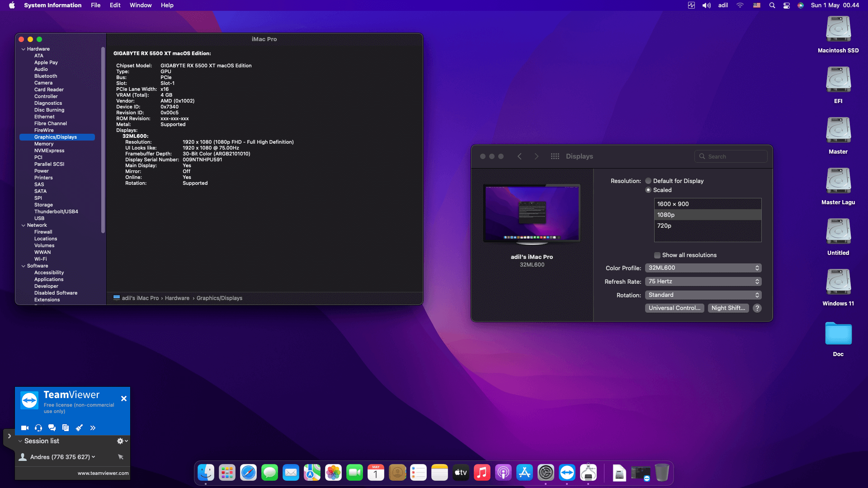Image resolution: width=868 pixels, height=488 pixels.
Task: Show all preferences grid in Displays window
Action: coord(555,156)
